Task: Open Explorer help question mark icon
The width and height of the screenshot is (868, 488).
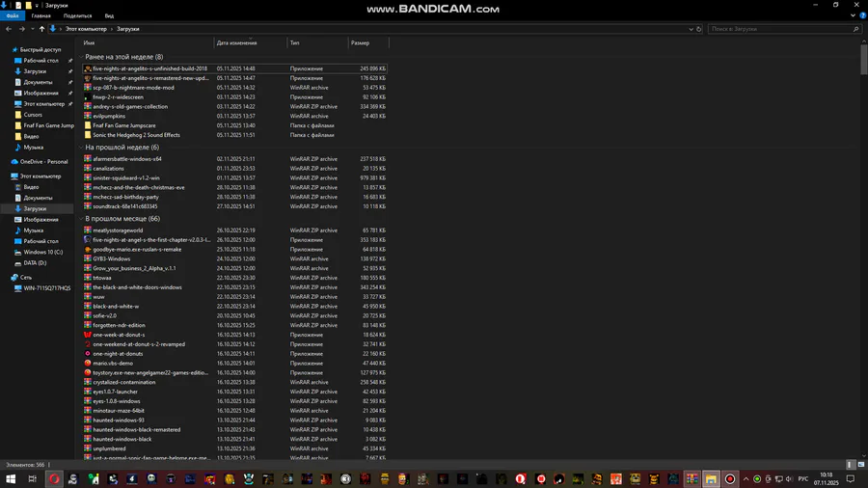Action: pyautogui.click(x=862, y=16)
